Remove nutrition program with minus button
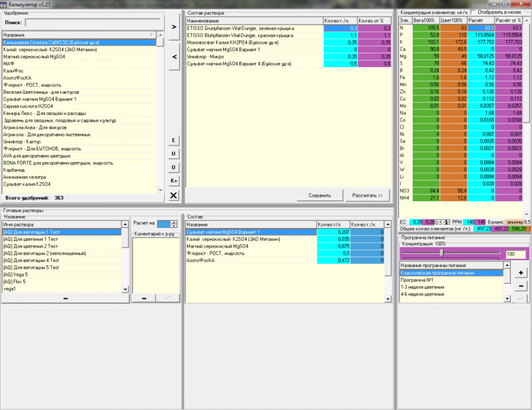The height and width of the screenshot is (410, 532). coord(521,286)
